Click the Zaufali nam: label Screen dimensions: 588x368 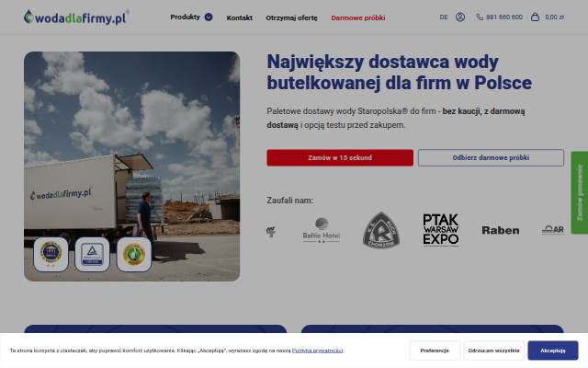(290, 201)
